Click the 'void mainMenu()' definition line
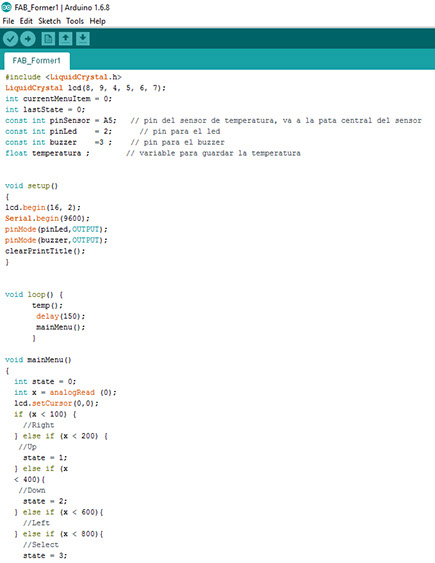The width and height of the screenshot is (435, 563). click(x=38, y=360)
